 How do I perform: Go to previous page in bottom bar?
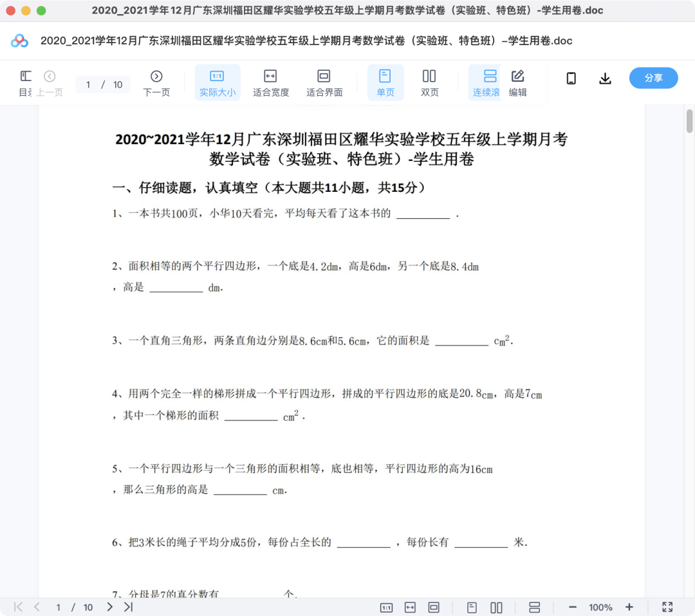[x=37, y=607]
